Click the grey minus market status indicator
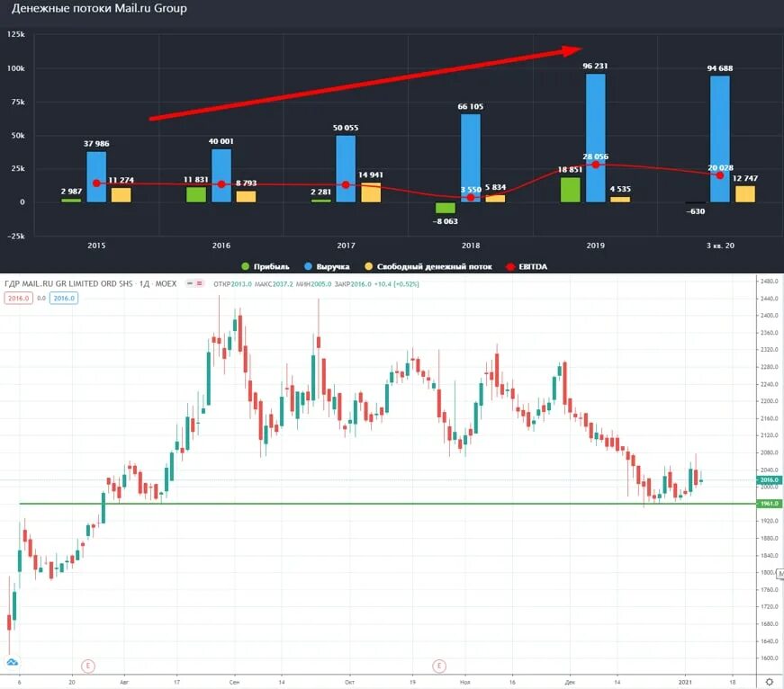This screenshot has height=689, width=784. click(190, 283)
